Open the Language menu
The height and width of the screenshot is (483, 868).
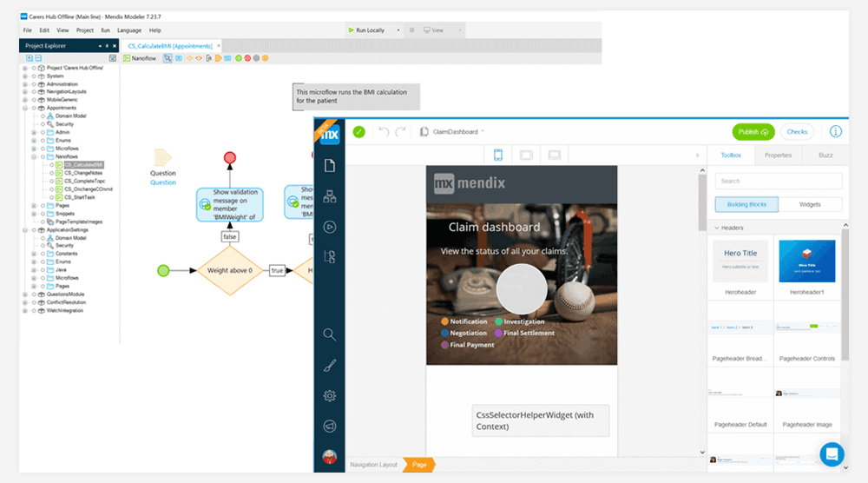pos(129,30)
